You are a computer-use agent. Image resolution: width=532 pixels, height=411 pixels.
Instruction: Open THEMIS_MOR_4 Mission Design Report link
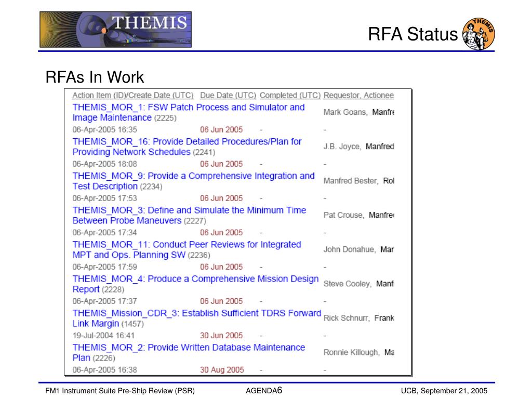[x=195, y=284]
